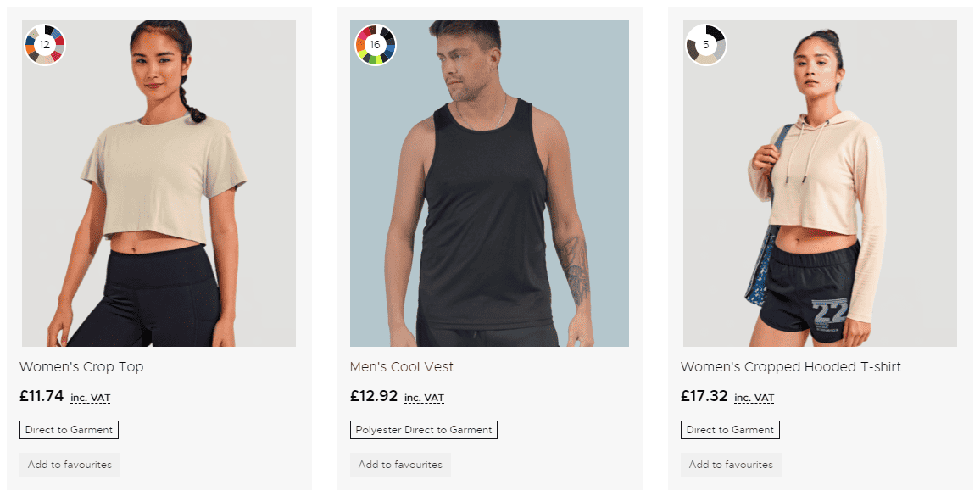Click Direct to Garment tag under Crop Top
980x502 pixels.
click(69, 430)
